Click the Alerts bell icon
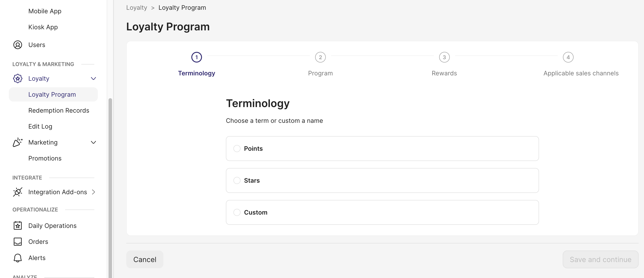Screen dimensions: 644x278 [17, 258]
